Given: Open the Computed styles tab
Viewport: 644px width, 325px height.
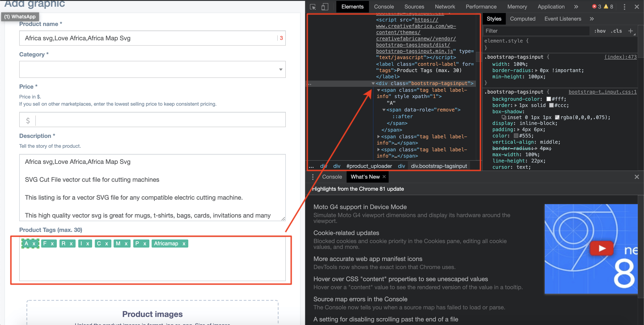Looking at the screenshot, I should click(523, 19).
